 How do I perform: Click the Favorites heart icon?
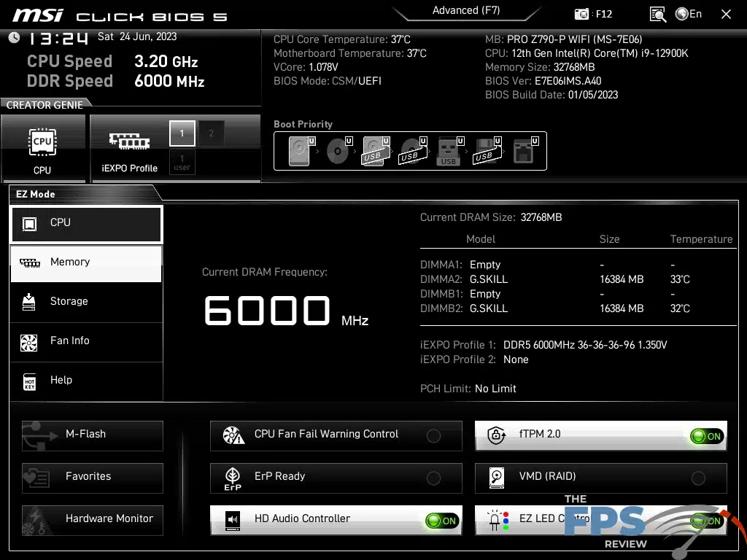click(x=36, y=478)
